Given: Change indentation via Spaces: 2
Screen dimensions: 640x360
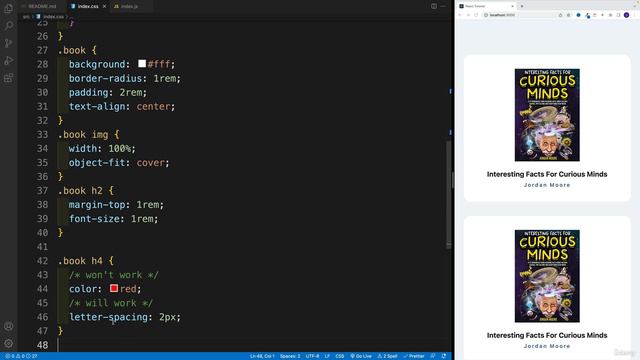Looking at the screenshot, I should (x=290, y=356).
